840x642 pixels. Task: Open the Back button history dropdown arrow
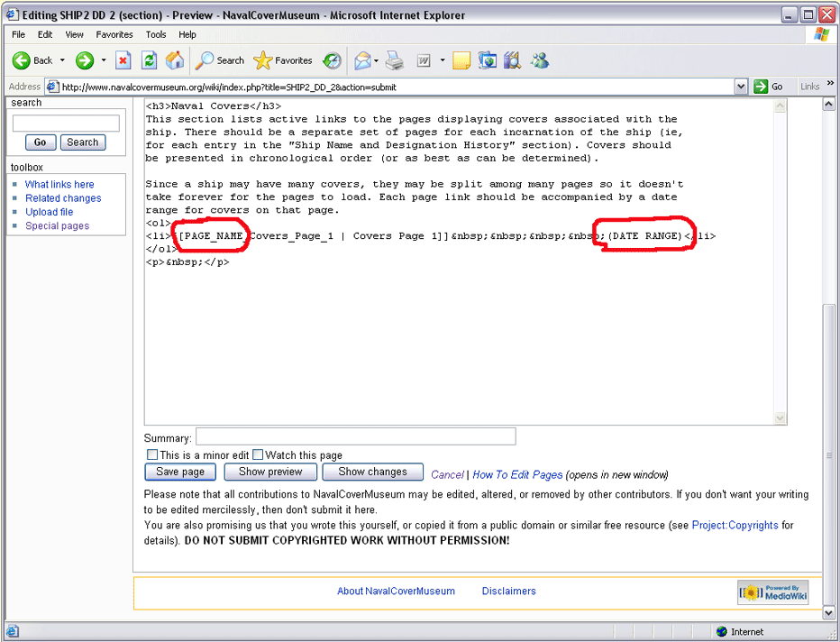pyautogui.click(x=62, y=60)
